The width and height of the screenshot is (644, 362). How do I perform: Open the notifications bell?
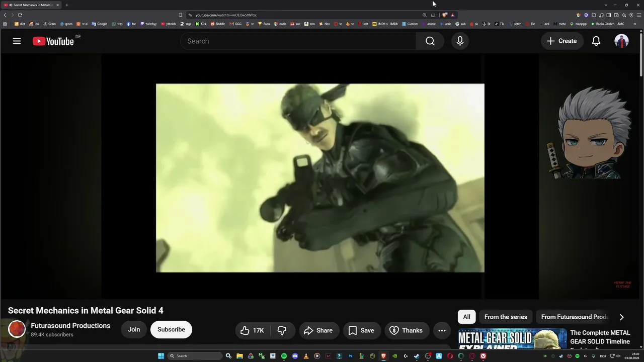(596, 41)
